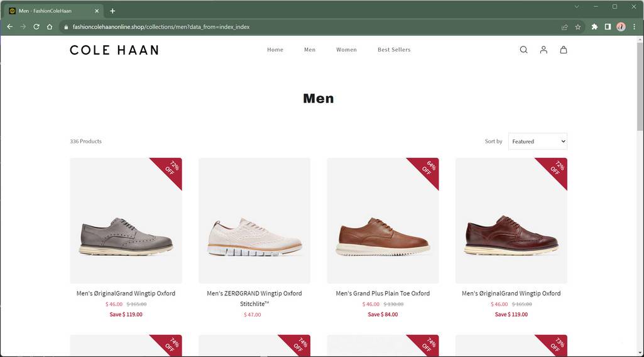View the white knit Stitchlite shoe image
Viewport: 644px width, 357px height.
pos(254,221)
